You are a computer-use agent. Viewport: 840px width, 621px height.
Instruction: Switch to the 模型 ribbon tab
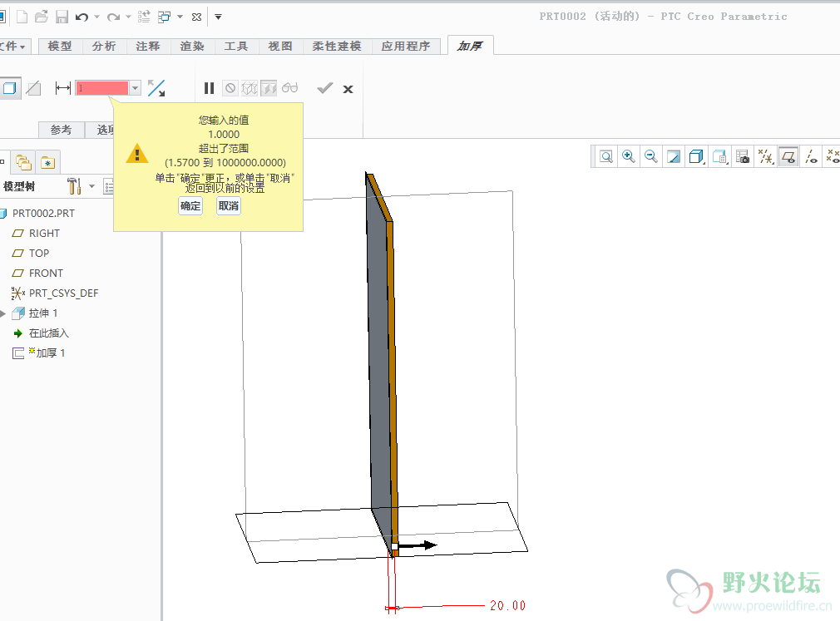point(59,47)
